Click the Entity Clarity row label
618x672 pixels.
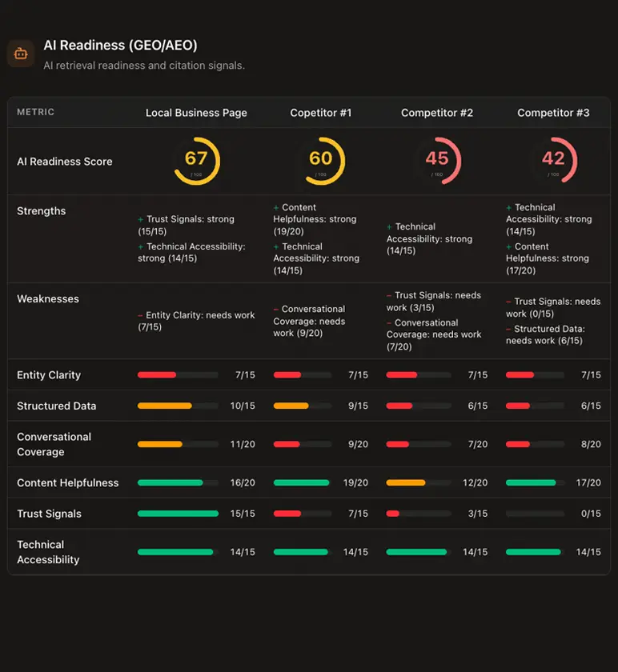49,375
